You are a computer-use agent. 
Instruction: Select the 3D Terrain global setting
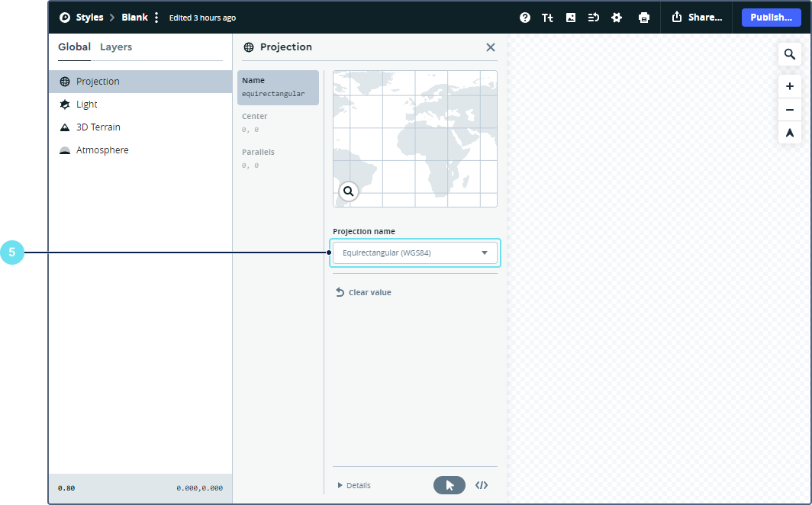(98, 127)
